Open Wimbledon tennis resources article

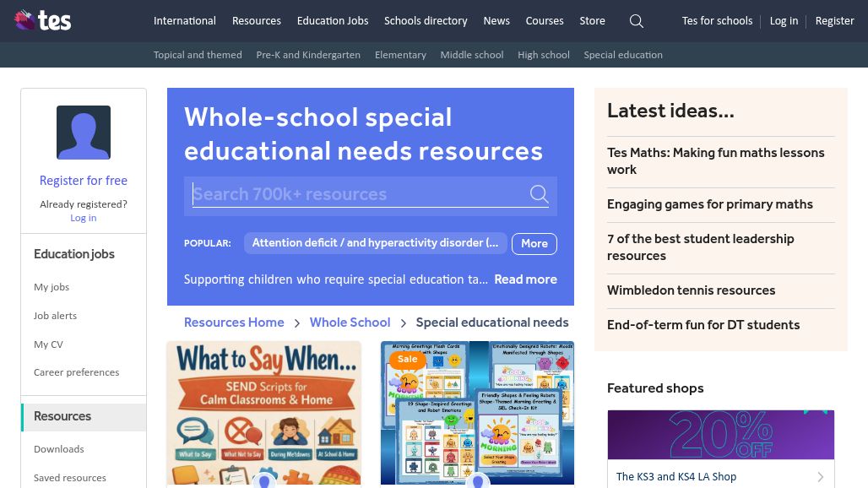click(691, 290)
